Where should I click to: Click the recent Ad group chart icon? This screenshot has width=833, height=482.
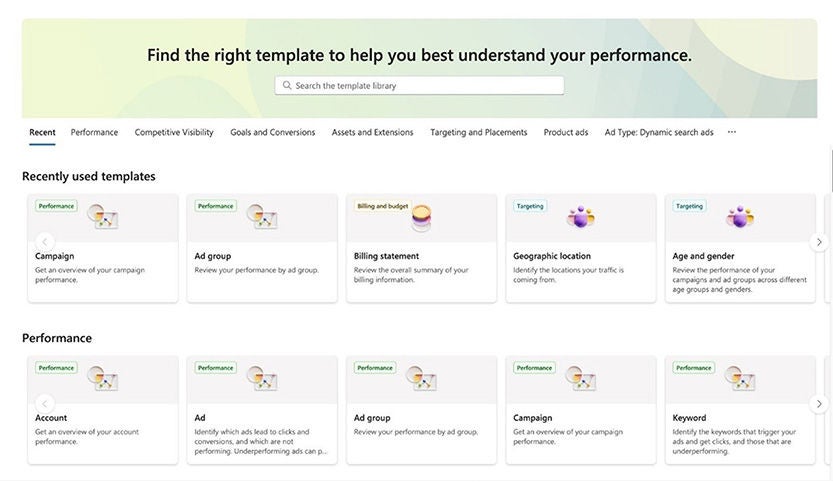point(262,216)
